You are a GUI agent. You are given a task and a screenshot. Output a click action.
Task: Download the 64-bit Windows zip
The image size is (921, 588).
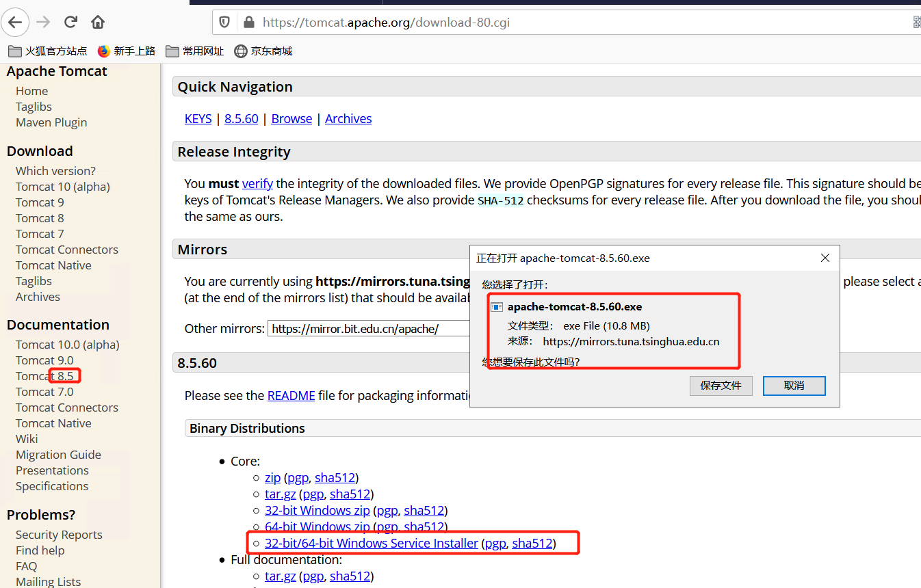[317, 527]
